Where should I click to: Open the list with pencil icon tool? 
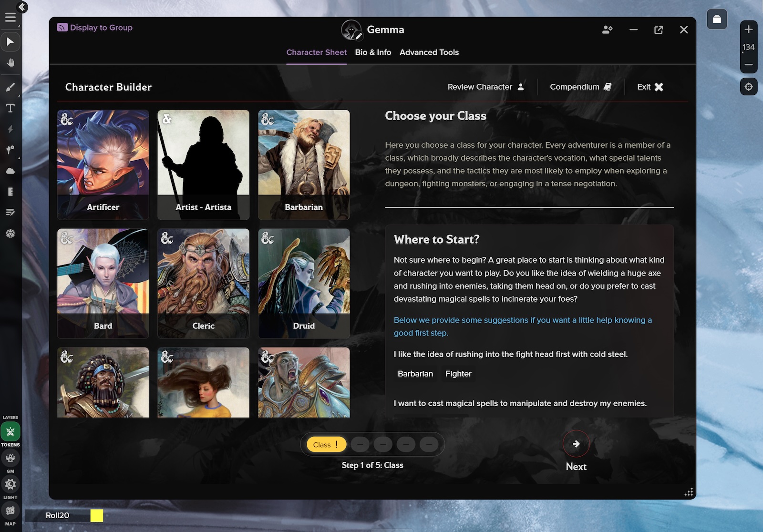pyautogui.click(x=10, y=213)
